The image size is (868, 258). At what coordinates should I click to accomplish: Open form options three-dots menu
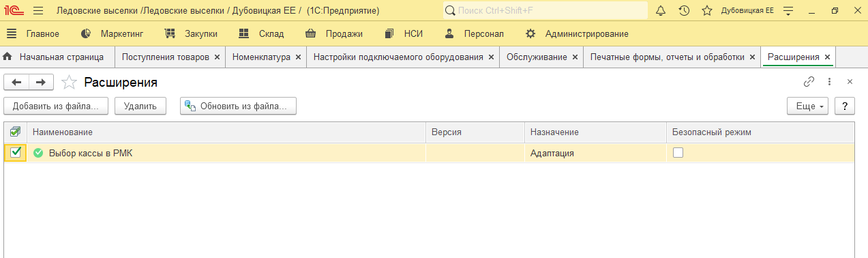830,82
